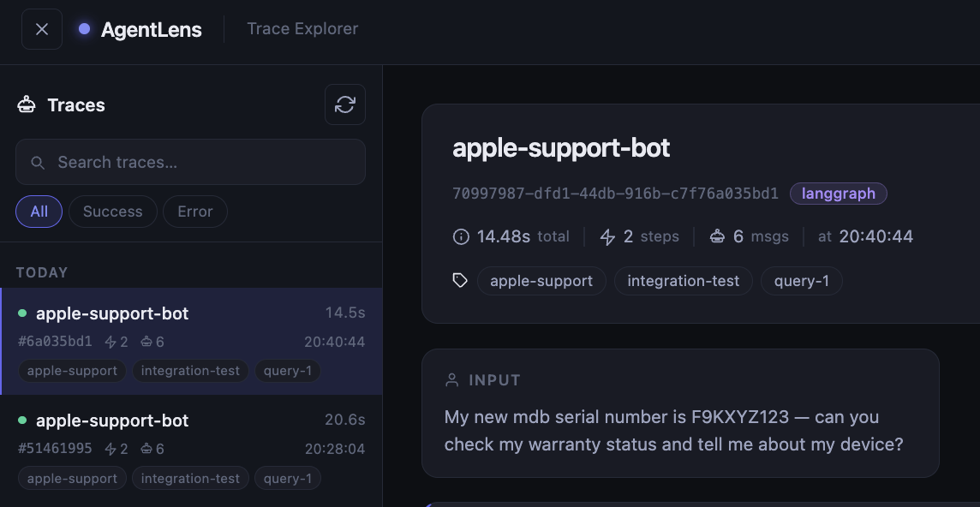Viewport: 980px width, 507px height.
Task: Click the messages bot icon in trace #51461995
Action: 146,448
